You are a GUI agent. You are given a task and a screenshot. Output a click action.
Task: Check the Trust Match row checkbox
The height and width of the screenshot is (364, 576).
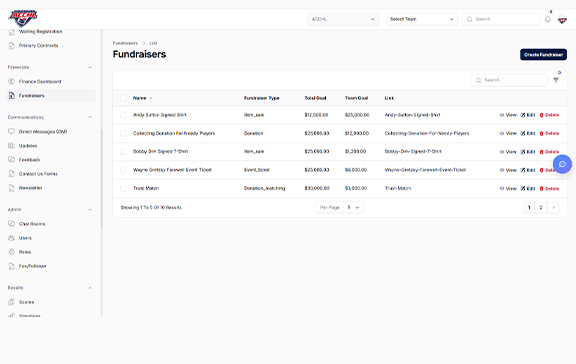[x=123, y=188]
